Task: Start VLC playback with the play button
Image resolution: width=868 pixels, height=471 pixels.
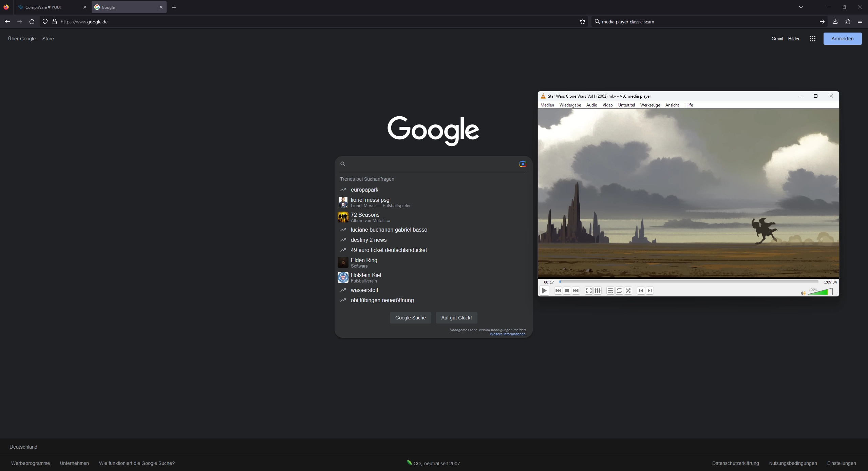Action: pos(544,291)
